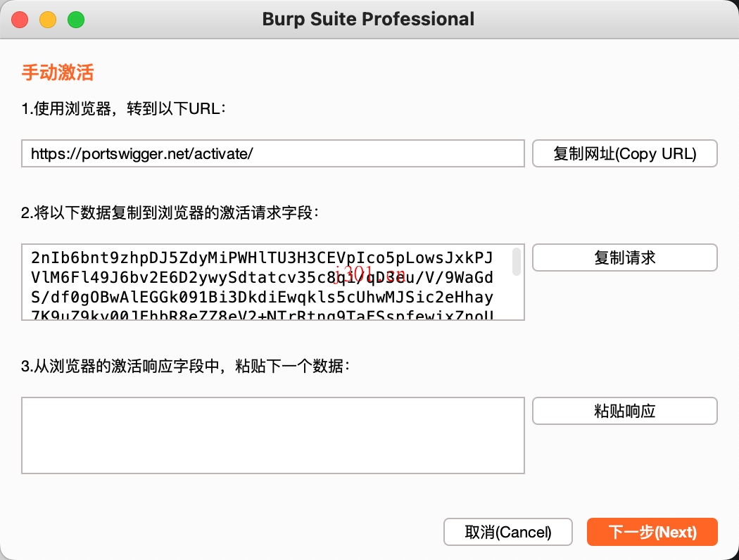Screen dimensions: 739x560
Task: Click the 复制请求 button
Action: (x=624, y=257)
